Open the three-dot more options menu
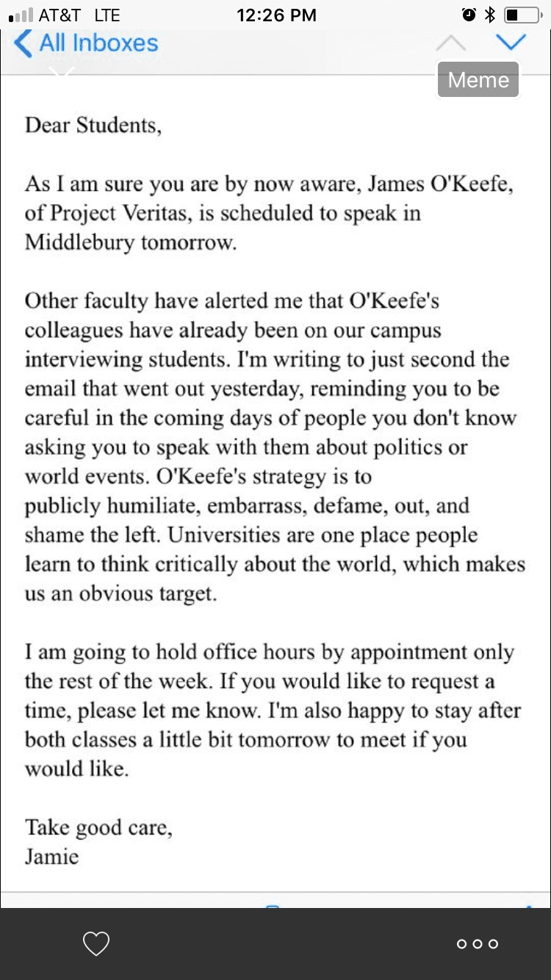Image resolution: width=551 pixels, height=980 pixels. tap(477, 944)
